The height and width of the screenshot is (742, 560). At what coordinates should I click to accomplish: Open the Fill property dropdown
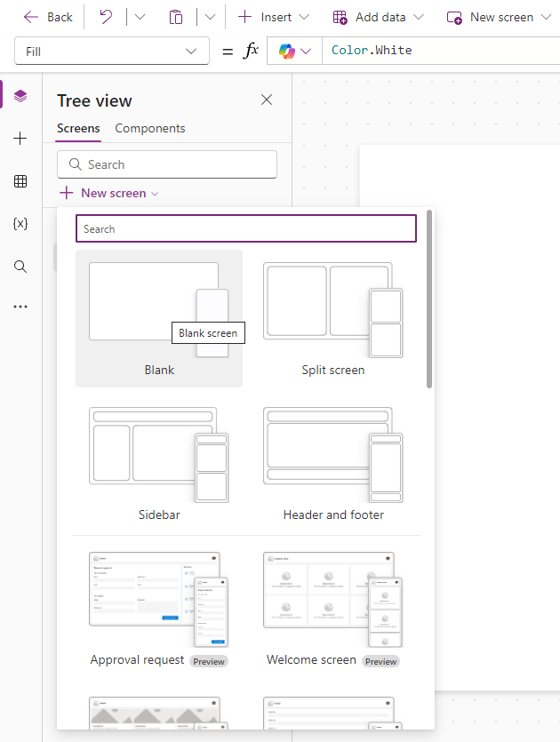[x=112, y=52]
